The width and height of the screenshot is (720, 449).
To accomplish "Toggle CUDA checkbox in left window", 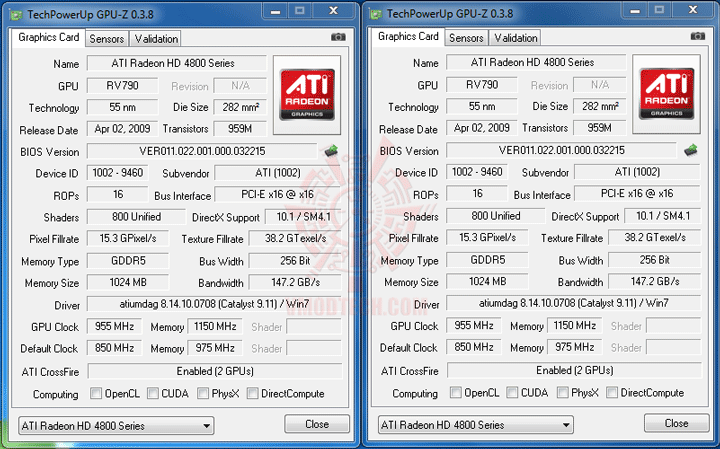I will point(153,393).
